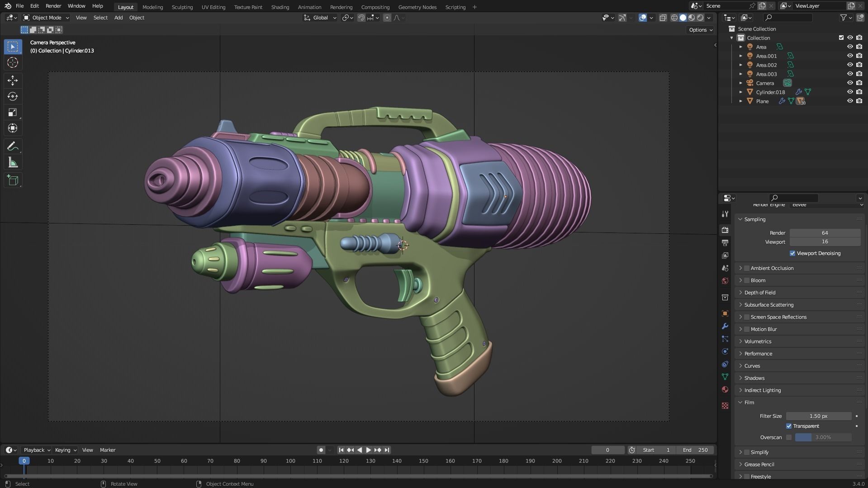Viewport: 868px width, 488px height.
Task: Open the Output properties tab
Action: [725, 242]
